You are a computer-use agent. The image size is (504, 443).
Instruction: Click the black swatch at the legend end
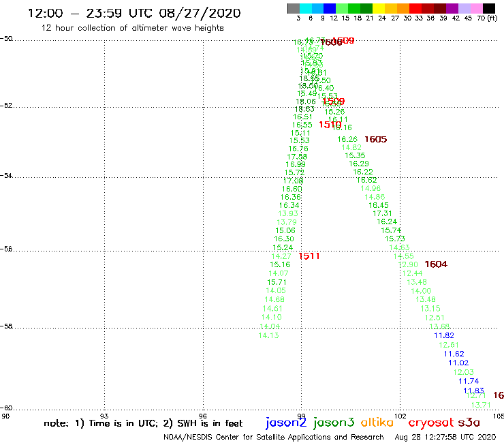point(488,8)
